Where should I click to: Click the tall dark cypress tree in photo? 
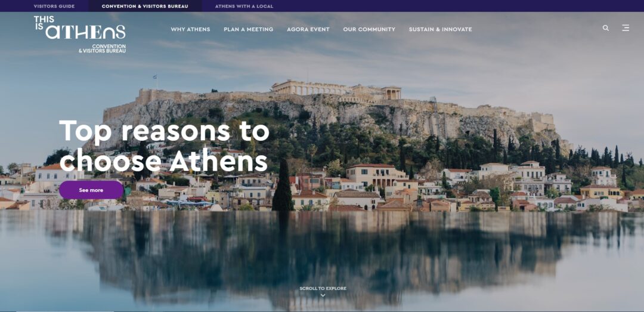pos(283,186)
